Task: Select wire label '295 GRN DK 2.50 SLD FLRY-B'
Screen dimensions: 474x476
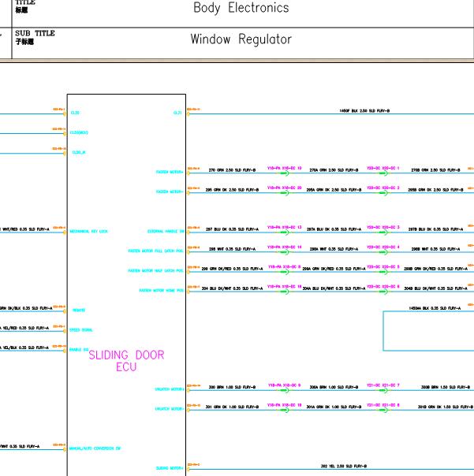Action: (x=232, y=190)
